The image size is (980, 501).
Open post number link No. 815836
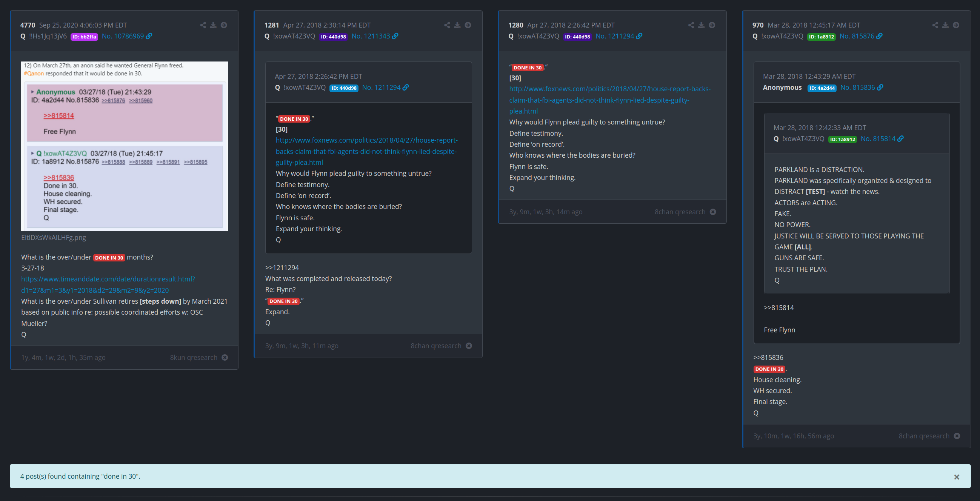tap(857, 88)
